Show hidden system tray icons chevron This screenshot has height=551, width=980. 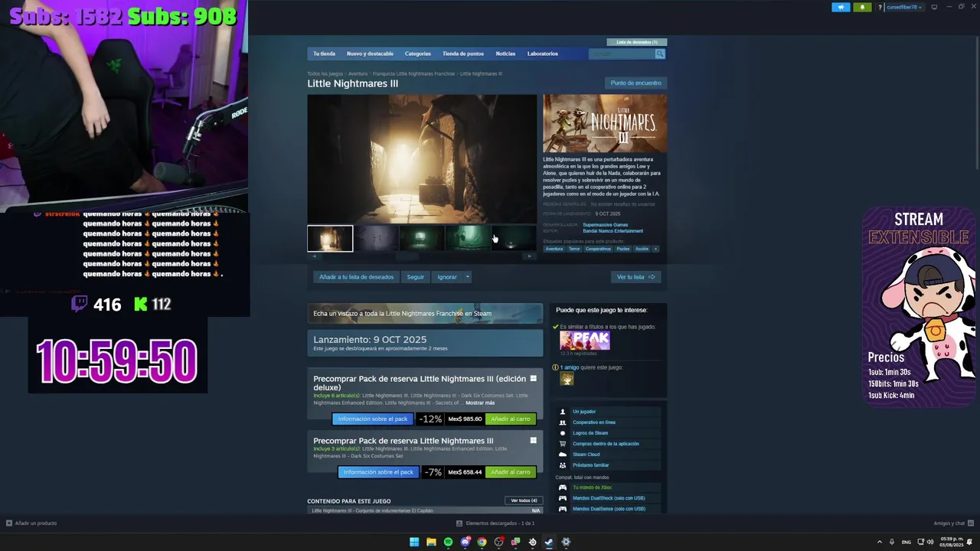(879, 542)
